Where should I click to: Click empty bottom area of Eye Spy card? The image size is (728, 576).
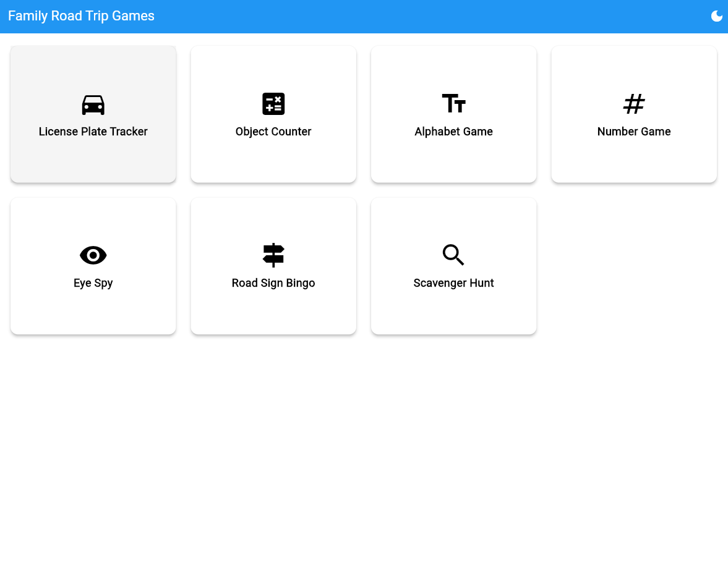coord(93,315)
